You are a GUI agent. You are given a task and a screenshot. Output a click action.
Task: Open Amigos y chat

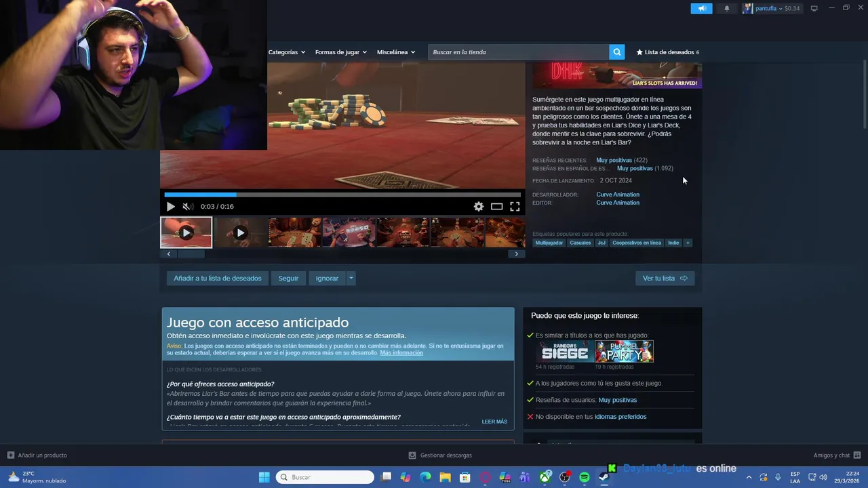click(837, 455)
